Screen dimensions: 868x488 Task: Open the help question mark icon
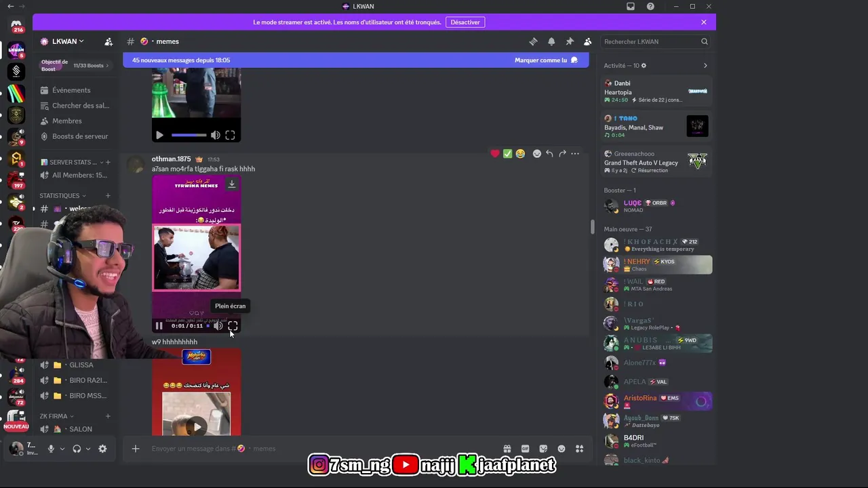pyautogui.click(x=650, y=6)
